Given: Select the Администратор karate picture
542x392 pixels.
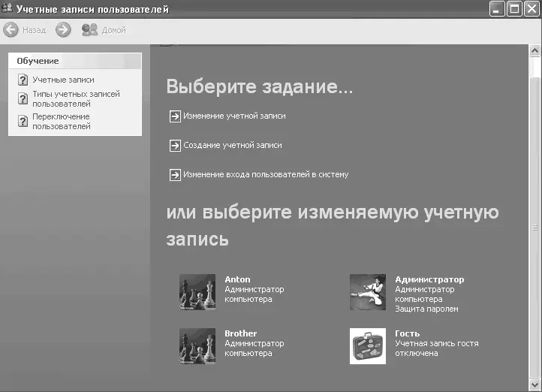Looking at the screenshot, I should 368,292.
